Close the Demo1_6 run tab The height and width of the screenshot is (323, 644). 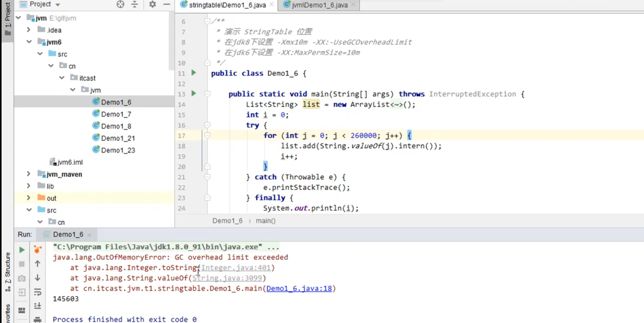pos(90,235)
